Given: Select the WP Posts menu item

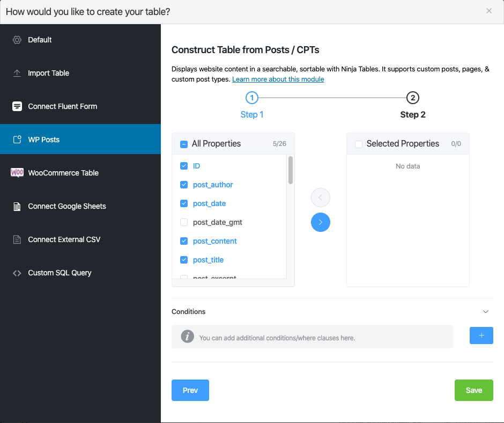Looking at the screenshot, I should tap(44, 140).
